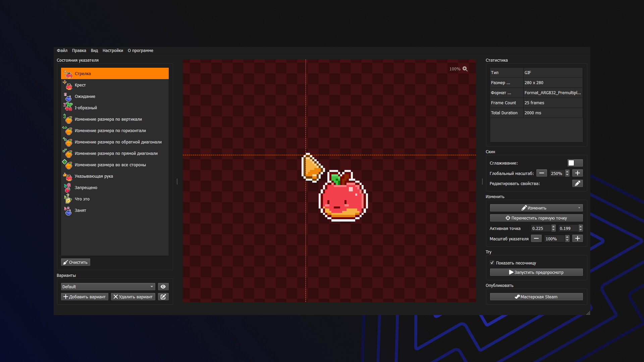Click Удалить вариант button
Image resolution: width=644 pixels, height=362 pixels.
click(133, 297)
